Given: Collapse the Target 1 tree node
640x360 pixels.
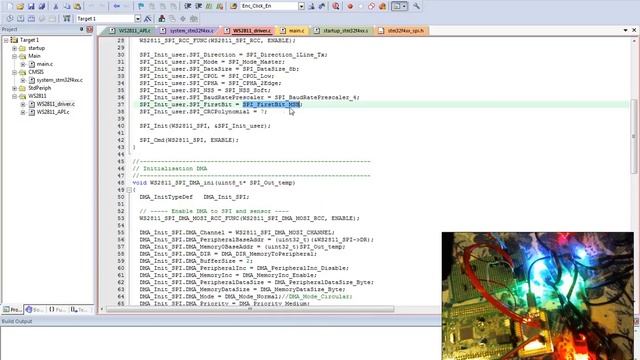Looking at the screenshot, I should click(6, 40).
